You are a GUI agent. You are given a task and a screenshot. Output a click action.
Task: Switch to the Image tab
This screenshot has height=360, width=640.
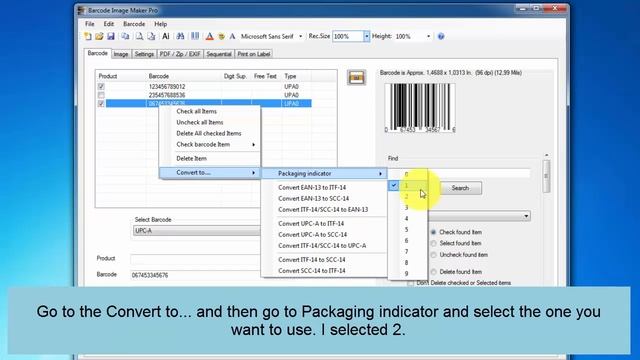pyautogui.click(x=121, y=54)
